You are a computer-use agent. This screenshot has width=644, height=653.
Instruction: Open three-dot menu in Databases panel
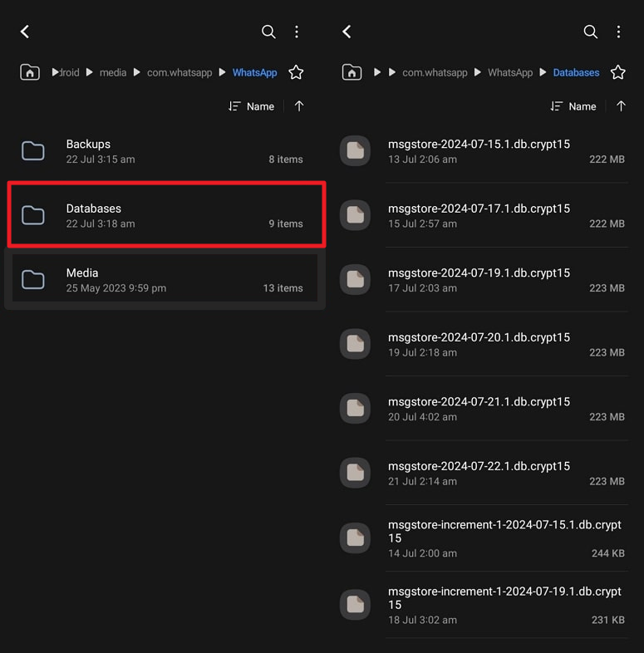(x=618, y=32)
